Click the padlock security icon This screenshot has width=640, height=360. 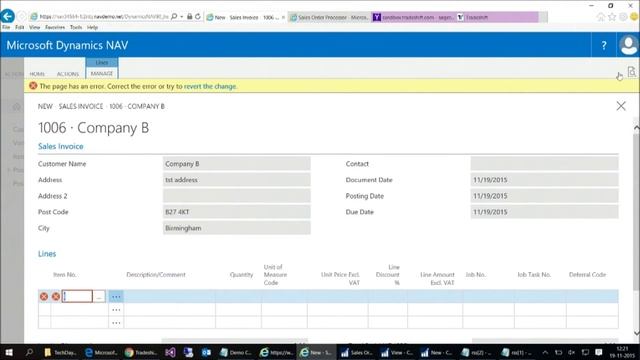189,17
